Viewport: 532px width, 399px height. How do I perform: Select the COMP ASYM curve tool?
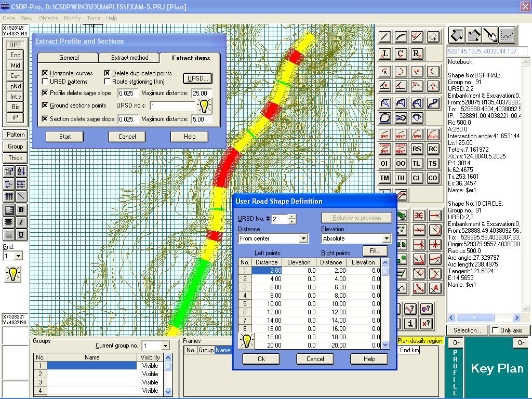point(401,149)
